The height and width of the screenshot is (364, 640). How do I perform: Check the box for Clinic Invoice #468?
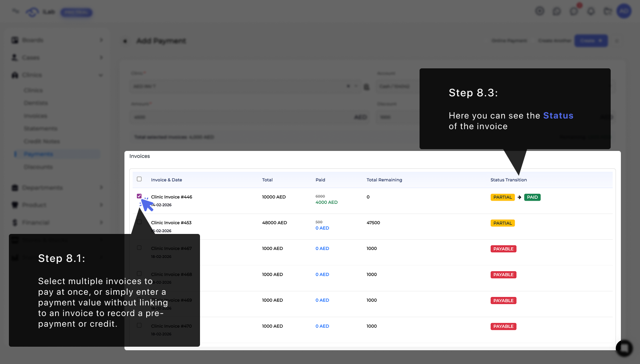coord(139,273)
